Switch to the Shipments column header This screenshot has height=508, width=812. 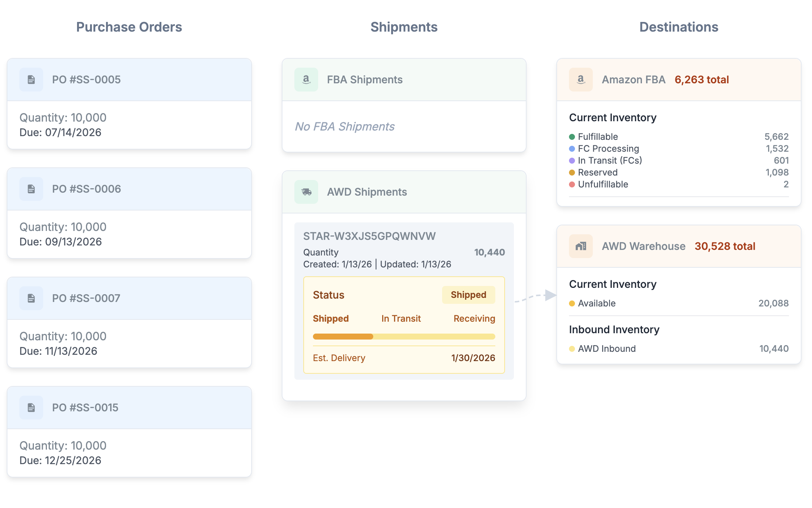(x=404, y=27)
